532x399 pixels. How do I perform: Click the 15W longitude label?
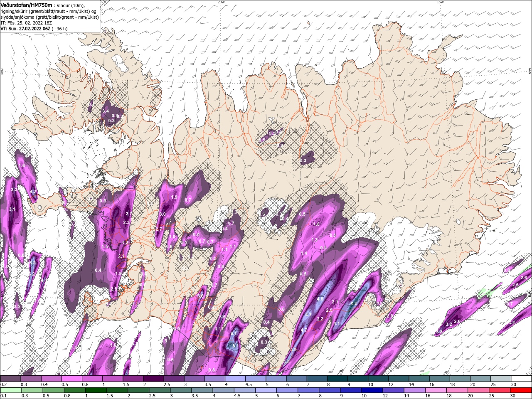(x=440, y=2)
